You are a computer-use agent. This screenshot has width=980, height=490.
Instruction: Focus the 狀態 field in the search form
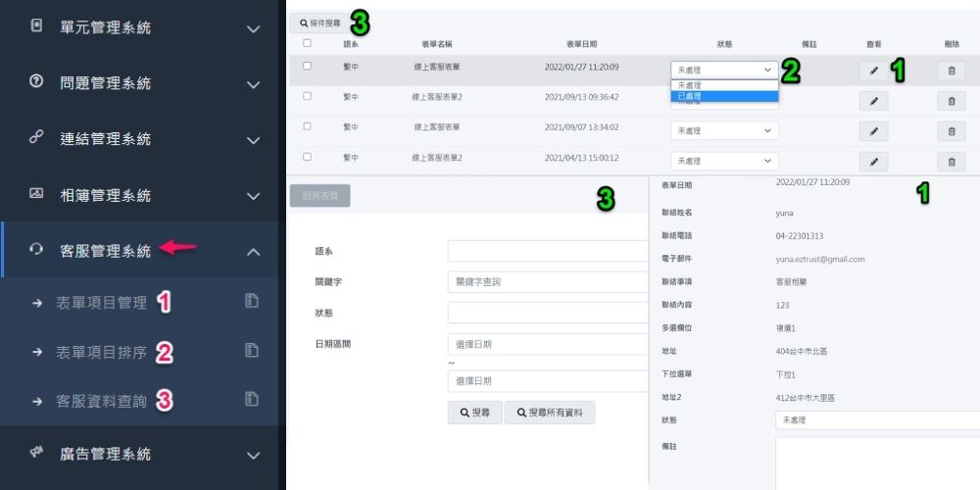click(548, 313)
